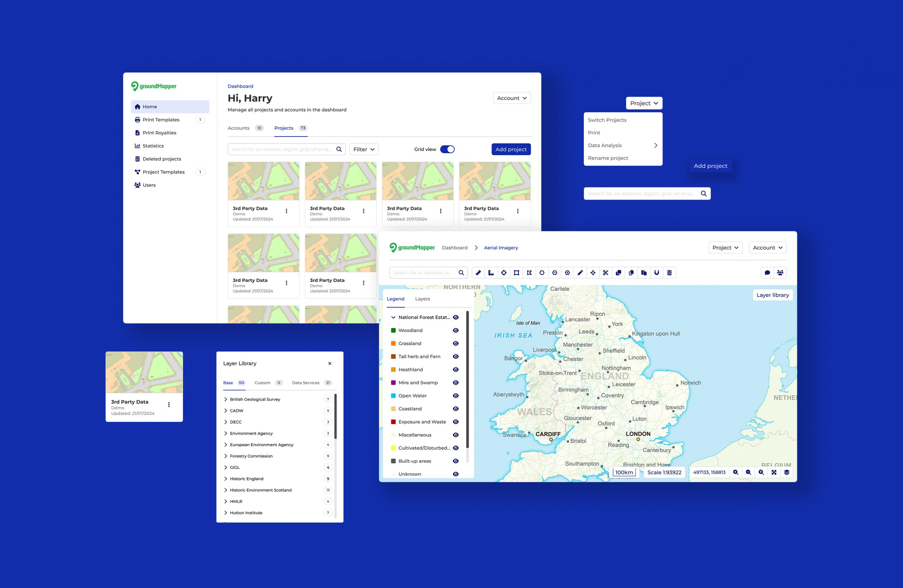Open the Filter dropdown
The width and height of the screenshot is (903, 588).
[364, 150]
